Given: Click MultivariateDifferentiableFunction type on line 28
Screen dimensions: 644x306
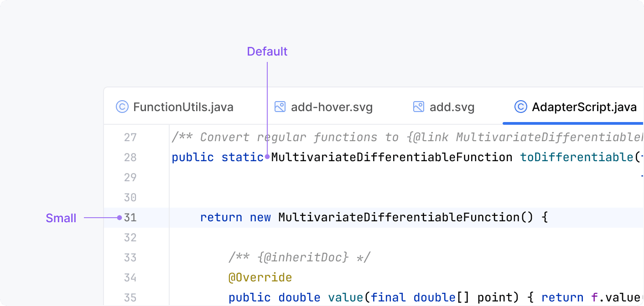Looking at the screenshot, I should 391,158.
